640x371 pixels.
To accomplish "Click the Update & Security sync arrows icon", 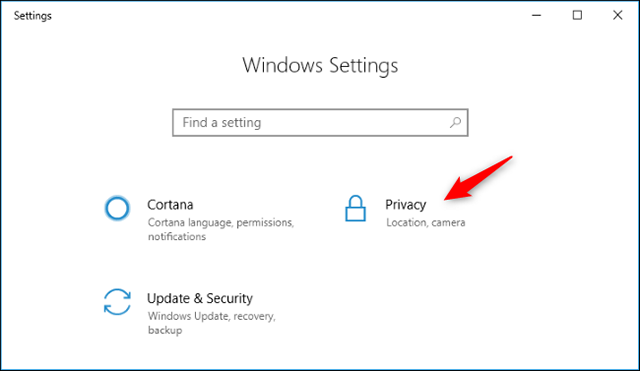I will (117, 302).
